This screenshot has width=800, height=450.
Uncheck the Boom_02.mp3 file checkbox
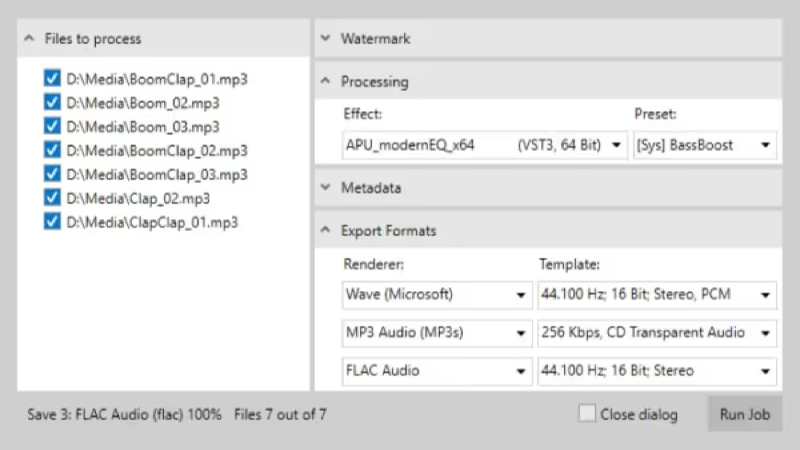point(52,103)
